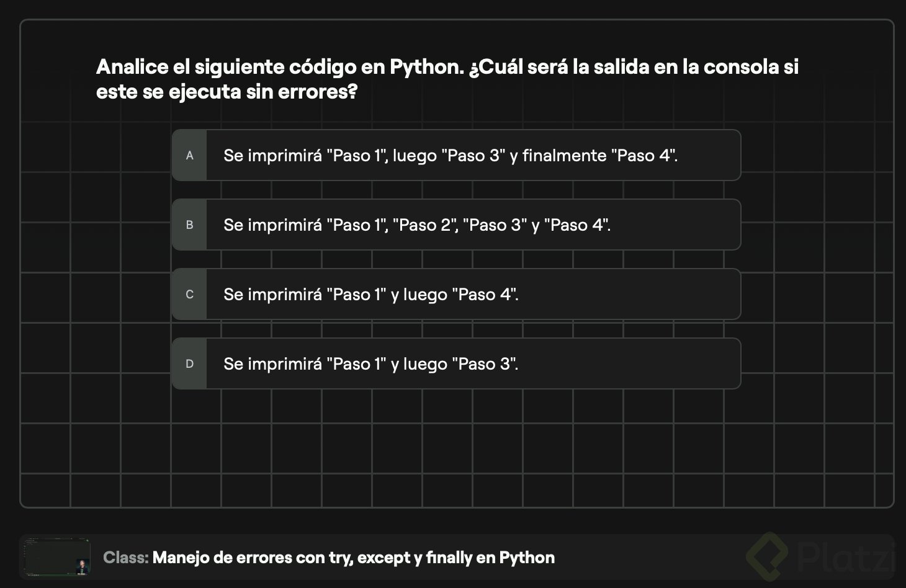The width and height of the screenshot is (906, 588).
Task: Click the letter C answer badge
Action: pyautogui.click(x=190, y=295)
